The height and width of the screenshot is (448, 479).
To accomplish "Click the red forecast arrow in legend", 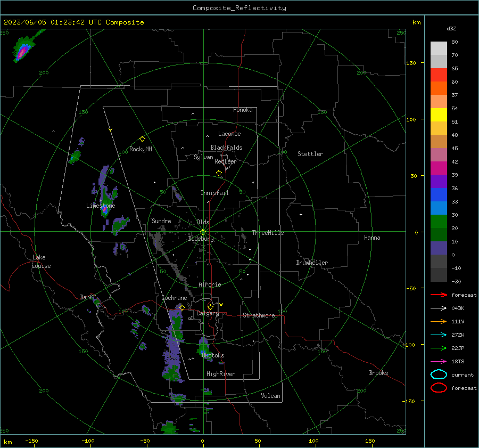I will tap(439, 295).
